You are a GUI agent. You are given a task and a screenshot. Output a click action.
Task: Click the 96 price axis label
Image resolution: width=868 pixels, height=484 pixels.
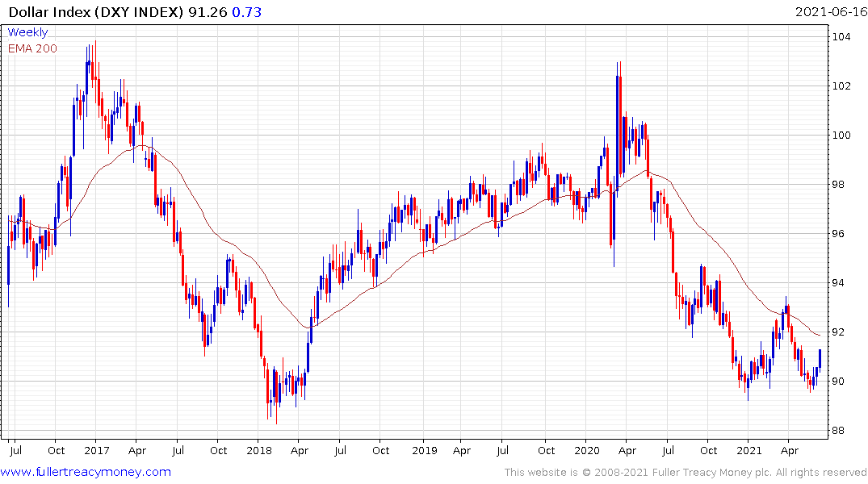tap(838, 233)
